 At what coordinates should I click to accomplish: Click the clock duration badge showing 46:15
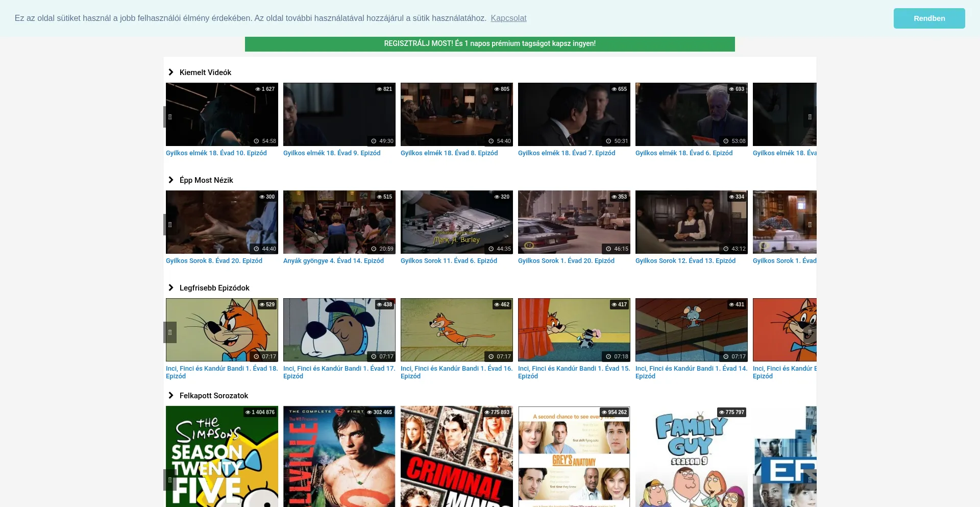[x=617, y=249]
